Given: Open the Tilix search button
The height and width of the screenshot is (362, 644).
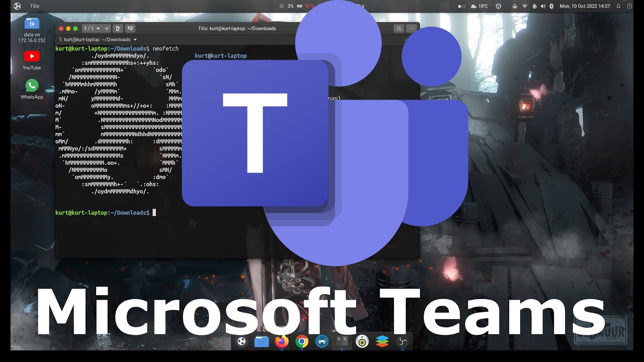Looking at the screenshot, I should 398,29.
